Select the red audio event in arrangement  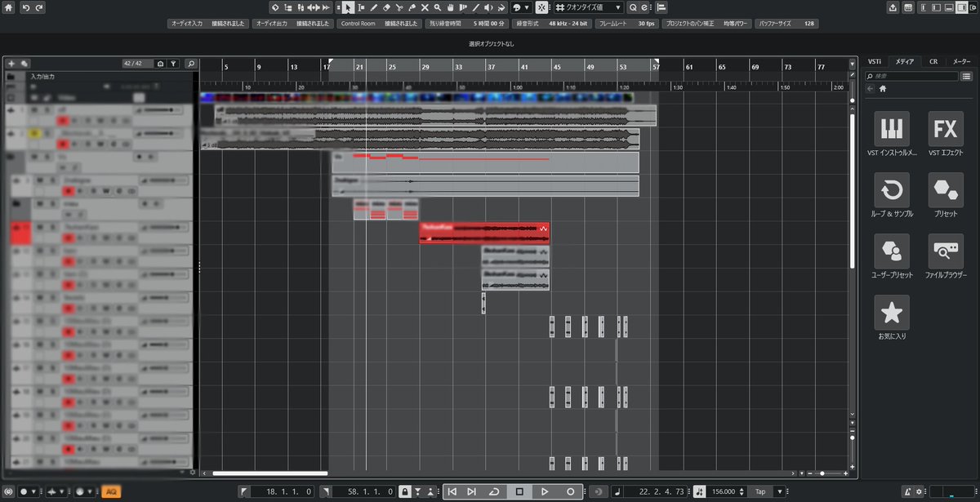click(484, 233)
